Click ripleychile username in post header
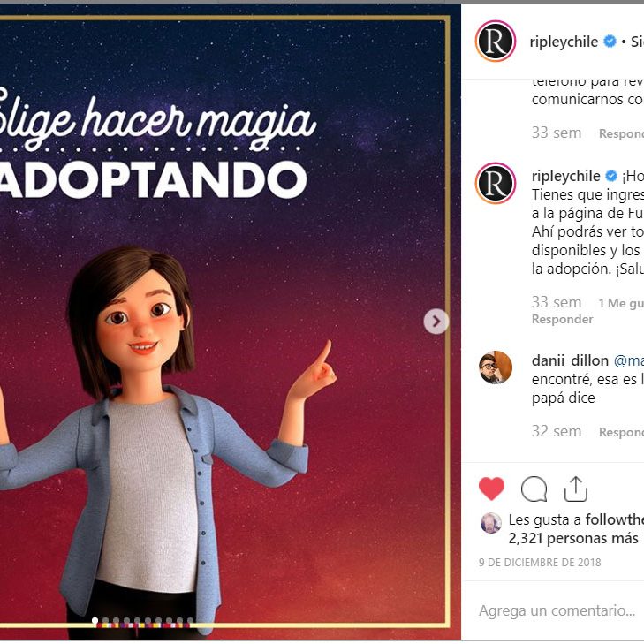Image resolution: width=644 pixels, height=644 pixels. [x=564, y=42]
